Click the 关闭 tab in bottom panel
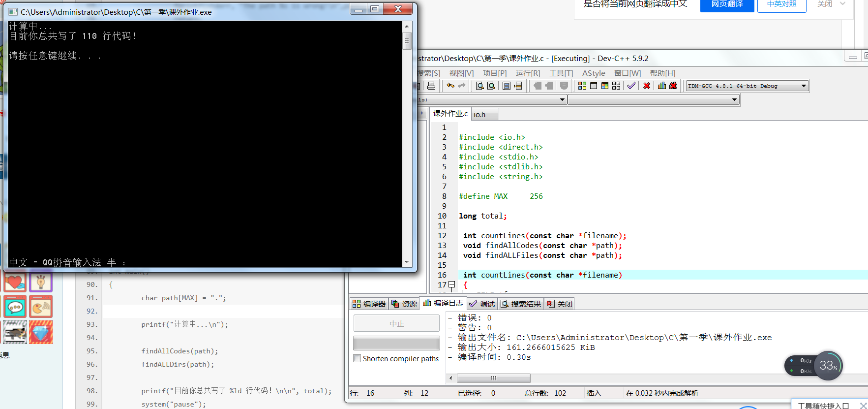 pyautogui.click(x=560, y=304)
